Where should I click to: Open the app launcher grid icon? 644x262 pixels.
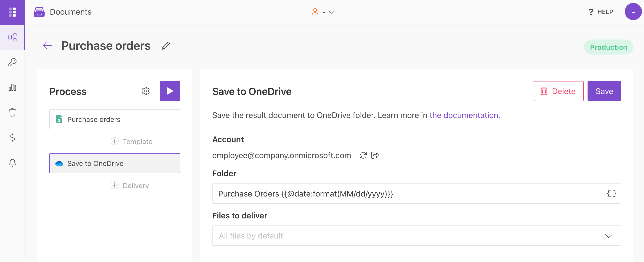12,12
